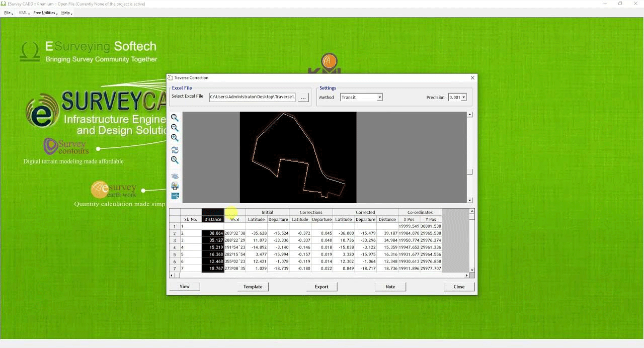Click the SL No. column header

pos(191,219)
